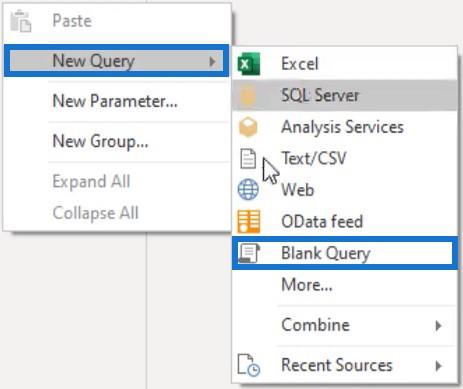The width and height of the screenshot is (463, 389).
Task: Select the Text/CSV source label
Action: click(x=314, y=158)
